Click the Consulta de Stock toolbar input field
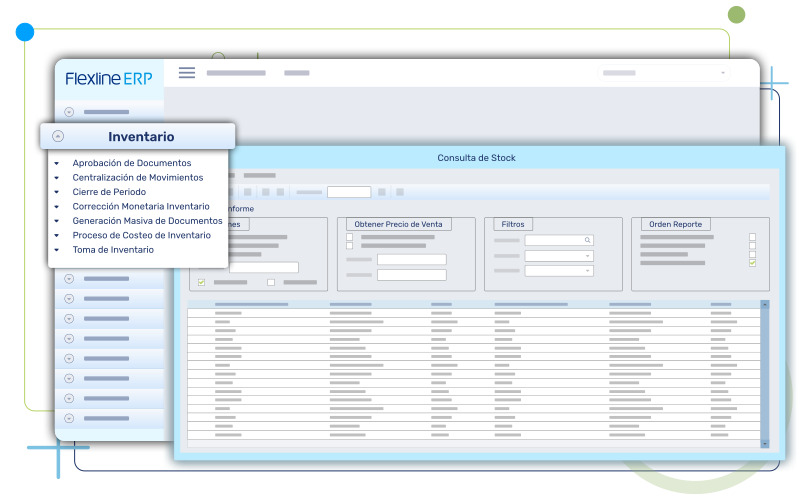The width and height of the screenshot is (800, 500). pyautogui.click(x=348, y=192)
